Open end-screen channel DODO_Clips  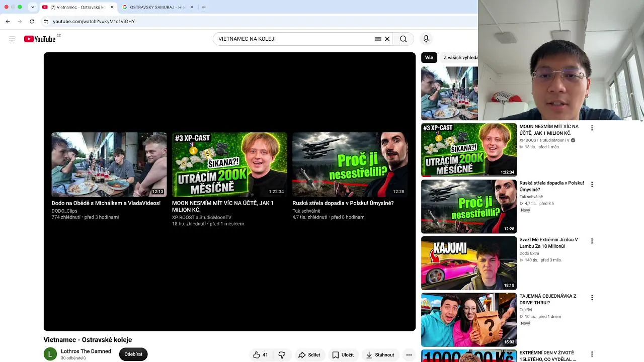(64, 211)
